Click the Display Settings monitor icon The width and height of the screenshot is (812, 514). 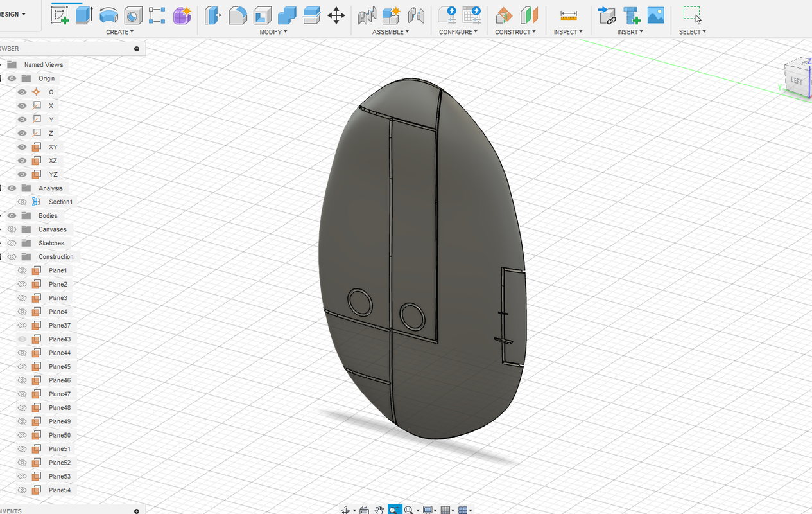[x=428, y=510]
